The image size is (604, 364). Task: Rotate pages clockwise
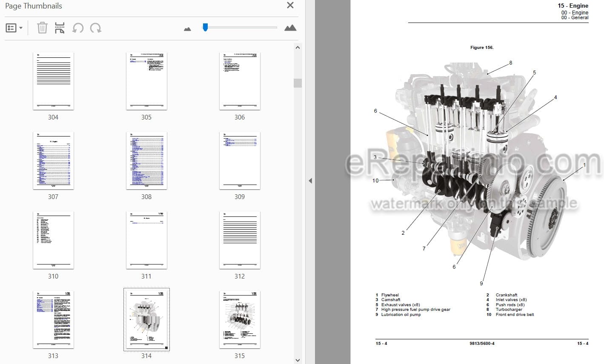96,28
